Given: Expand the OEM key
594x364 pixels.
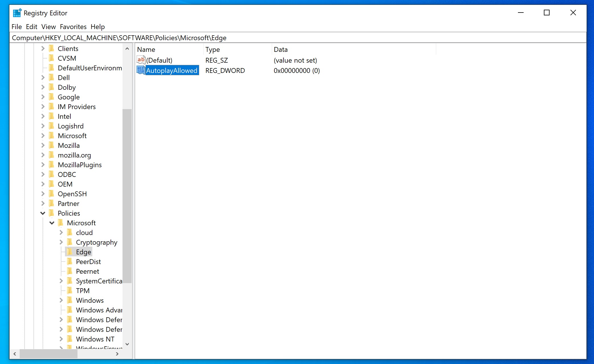Looking at the screenshot, I should [x=43, y=184].
